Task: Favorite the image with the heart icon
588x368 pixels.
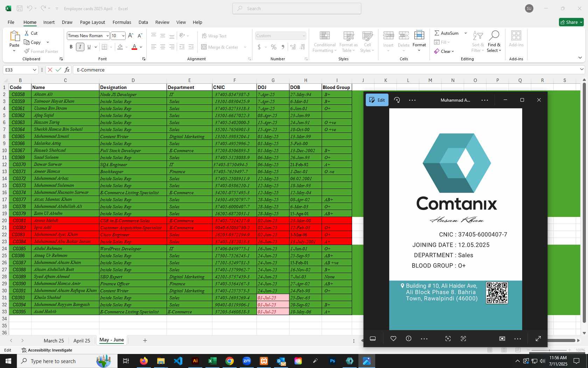Action: [x=393, y=339]
